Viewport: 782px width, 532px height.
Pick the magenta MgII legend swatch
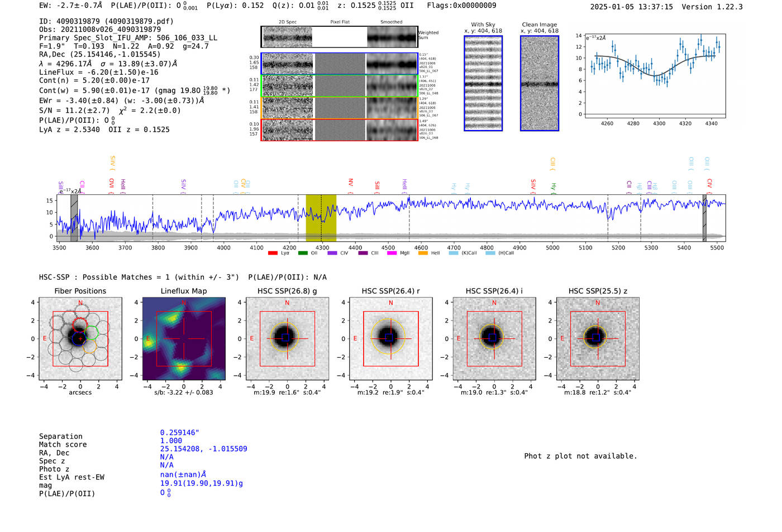(x=392, y=253)
